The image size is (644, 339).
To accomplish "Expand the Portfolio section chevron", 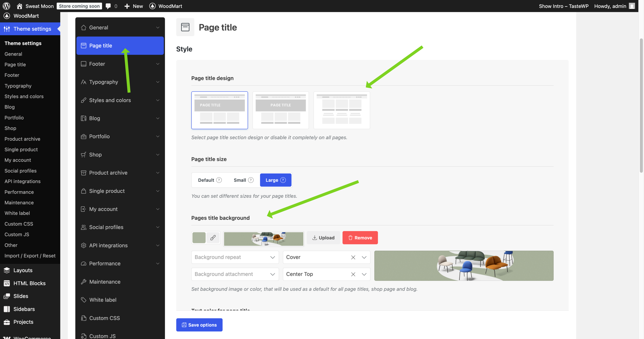I will pos(158,137).
